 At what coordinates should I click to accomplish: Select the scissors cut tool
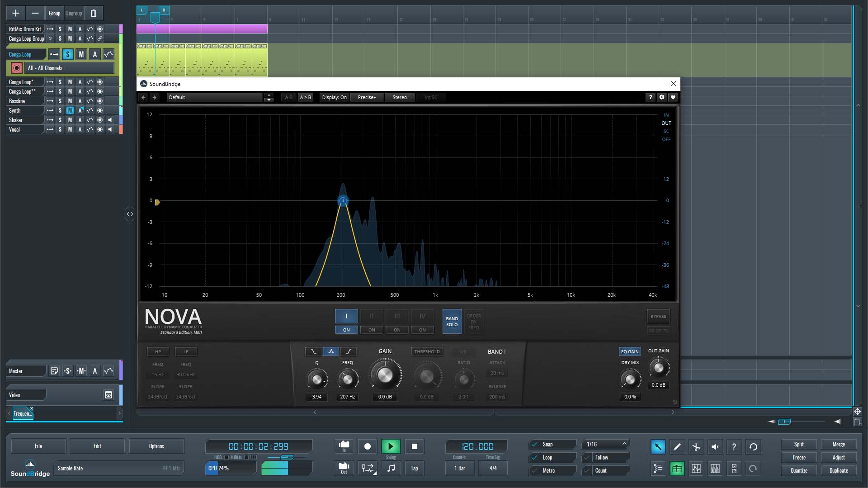coord(696,447)
